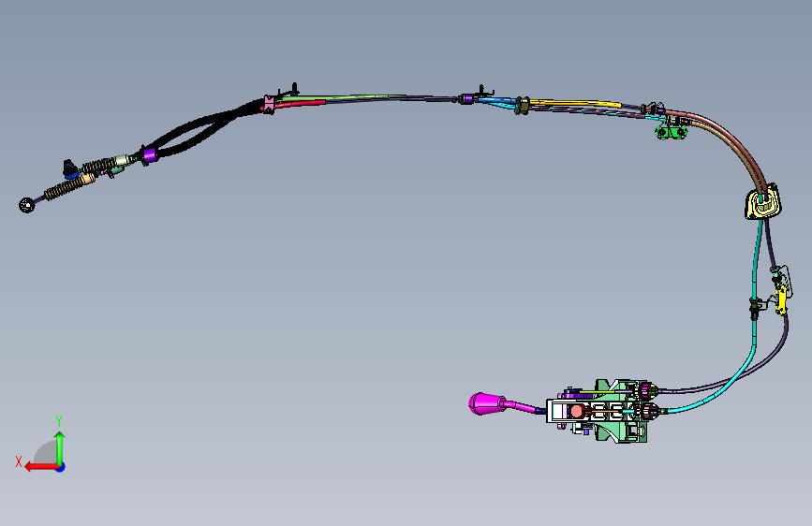Select the cream-yellow grommet plate on the cable
812x526 pixels.
[762, 202]
